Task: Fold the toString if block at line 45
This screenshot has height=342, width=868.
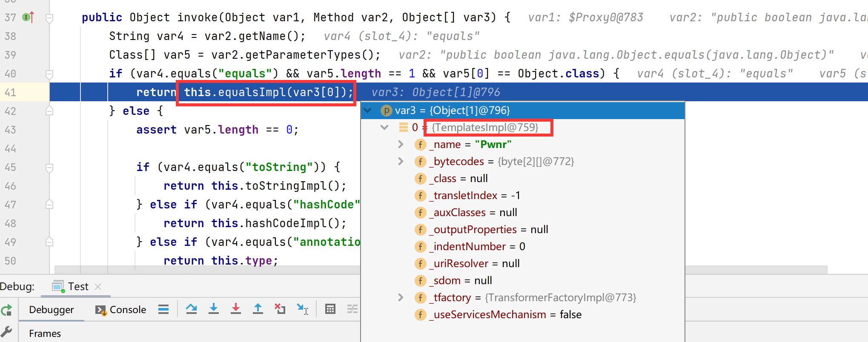Action: tap(49, 168)
